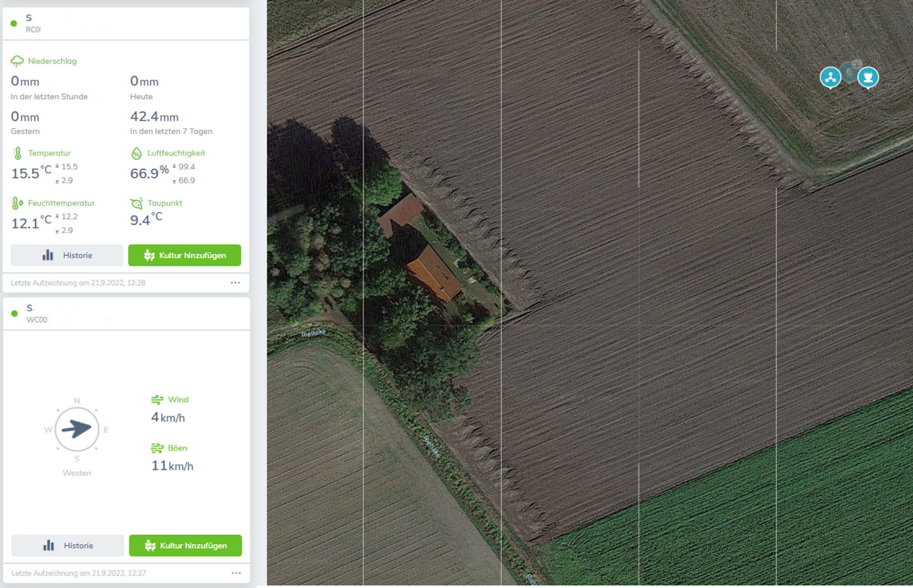Open Historie for the rain station
The width and height of the screenshot is (913, 588).
[67, 255]
